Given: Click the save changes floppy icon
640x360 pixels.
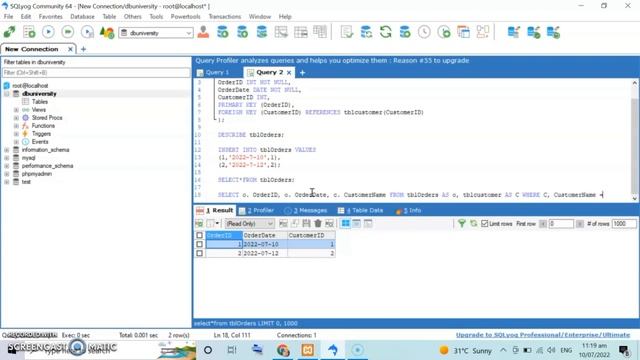Looking at the screenshot, I should 306,223.
